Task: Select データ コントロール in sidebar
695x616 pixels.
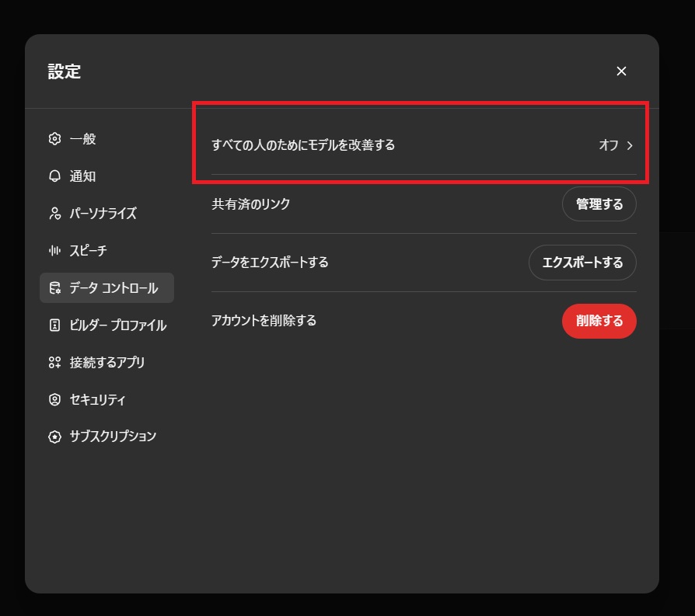Action: 107,288
